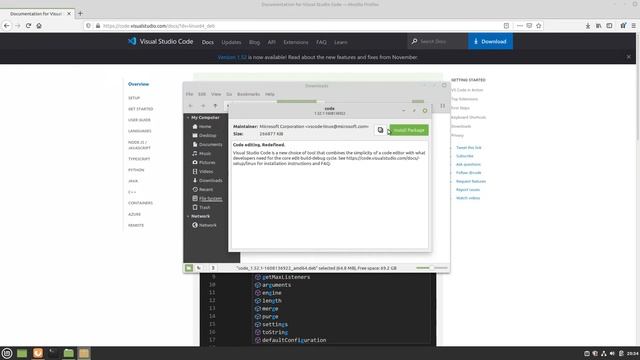Open Music in the file manager sidebar
The height and width of the screenshot is (360, 640).
(205, 153)
